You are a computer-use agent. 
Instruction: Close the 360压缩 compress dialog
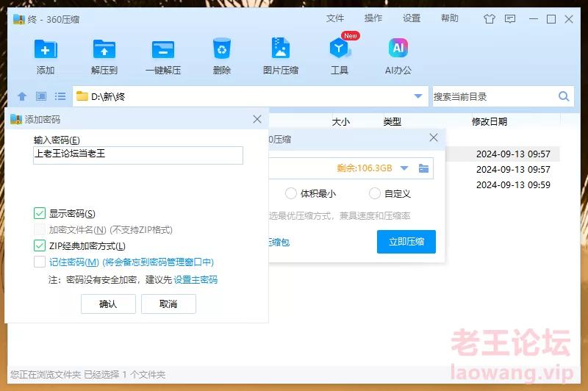(434, 137)
